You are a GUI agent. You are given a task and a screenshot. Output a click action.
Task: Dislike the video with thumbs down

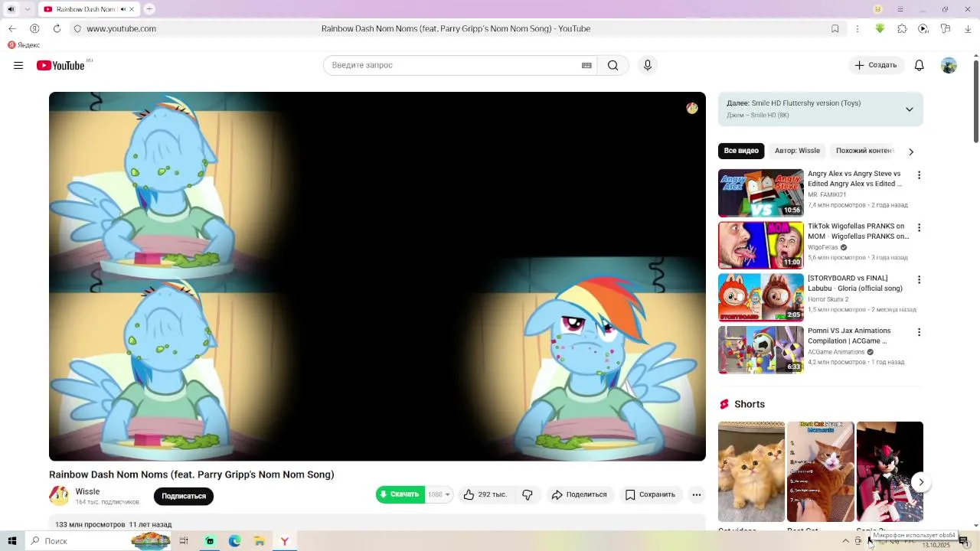pos(528,494)
